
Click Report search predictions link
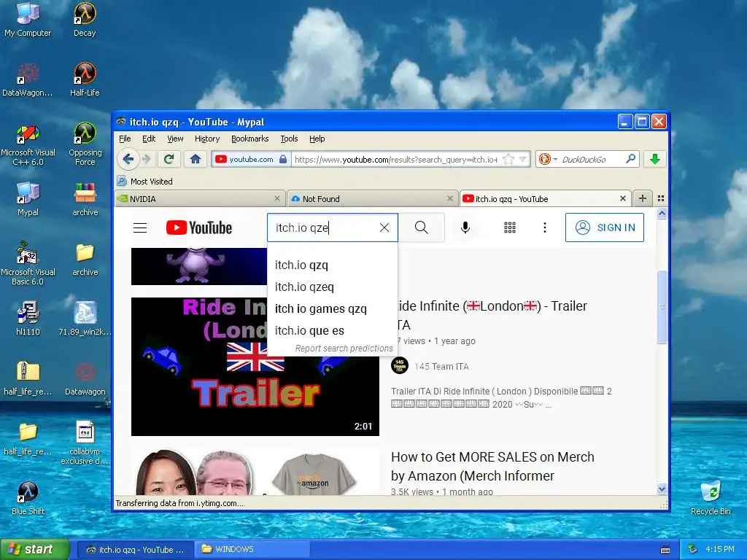coord(344,348)
